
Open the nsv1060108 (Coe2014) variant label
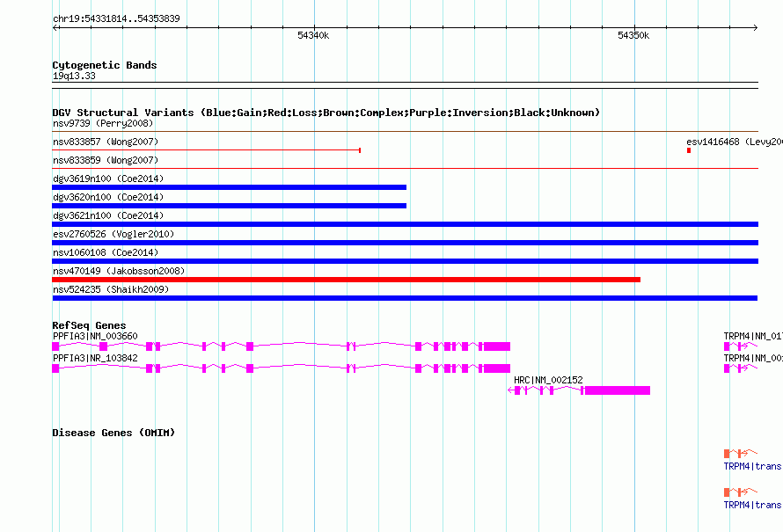pyautogui.click(x=106, y=252)
